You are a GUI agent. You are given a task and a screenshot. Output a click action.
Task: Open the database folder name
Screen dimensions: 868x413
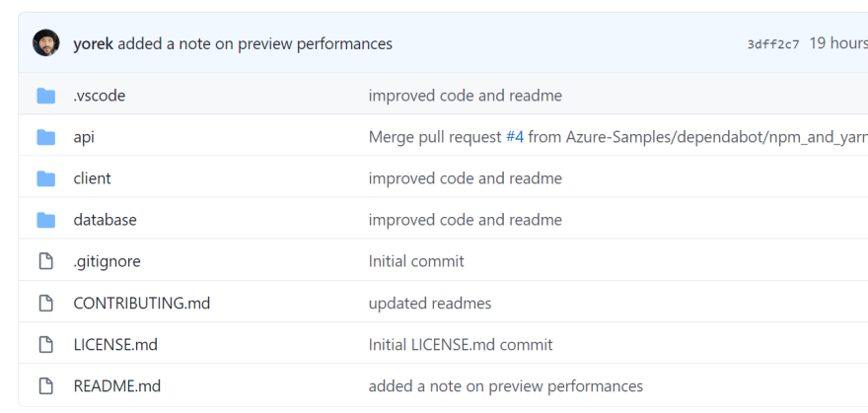point(106,220)
